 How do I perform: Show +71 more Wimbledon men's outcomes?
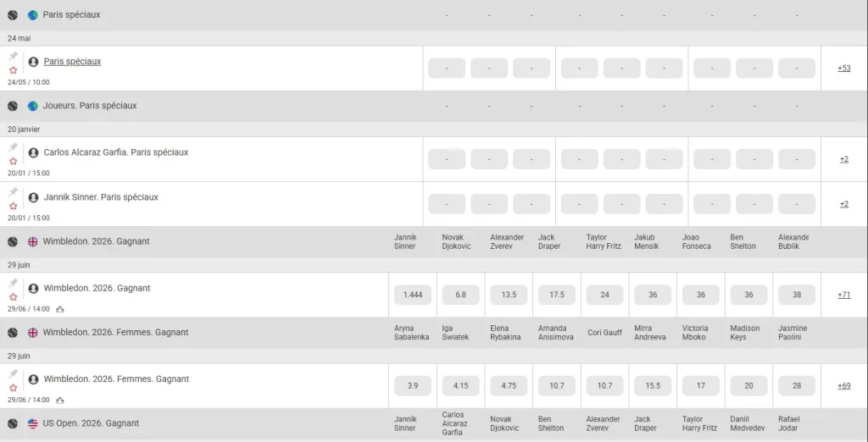843,295
